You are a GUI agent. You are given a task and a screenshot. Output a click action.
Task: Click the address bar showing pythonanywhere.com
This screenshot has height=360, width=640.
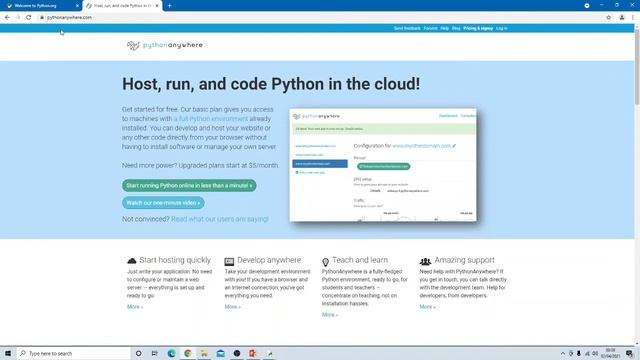(322, 18)
